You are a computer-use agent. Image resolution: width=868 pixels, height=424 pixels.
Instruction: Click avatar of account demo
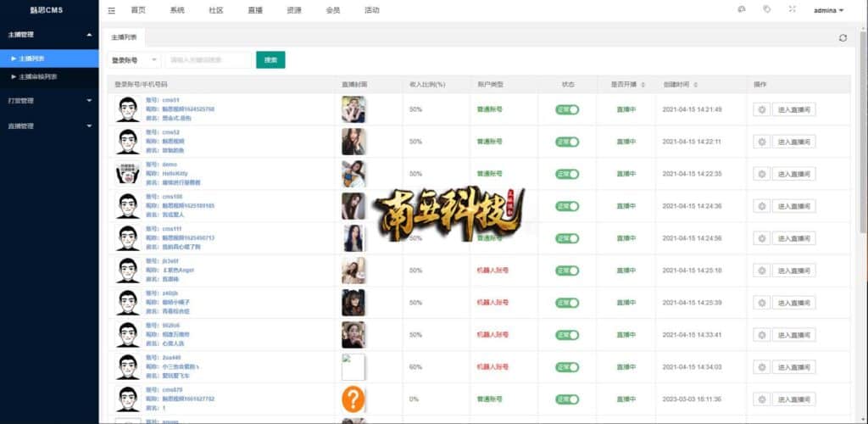pos(128,174)
